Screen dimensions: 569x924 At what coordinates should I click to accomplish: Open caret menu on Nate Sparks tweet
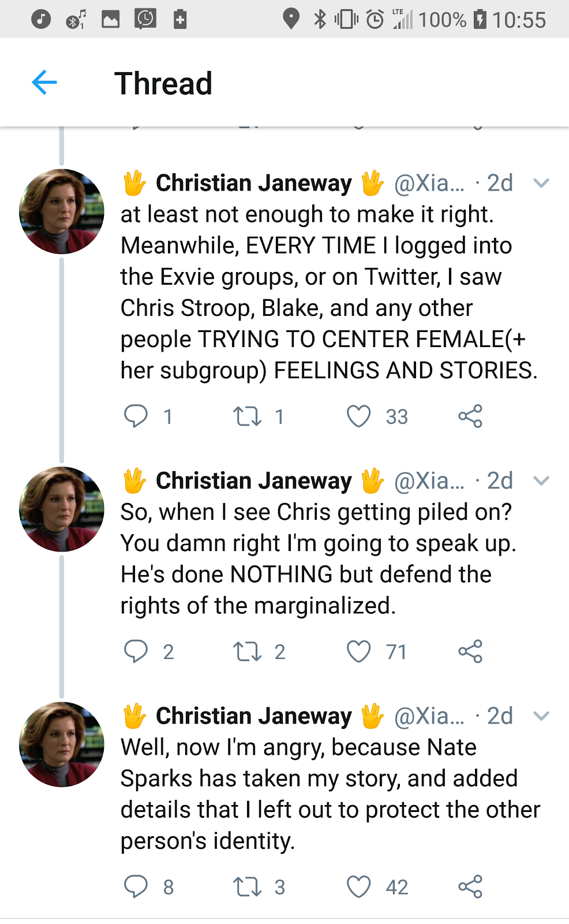click(541, 716)
